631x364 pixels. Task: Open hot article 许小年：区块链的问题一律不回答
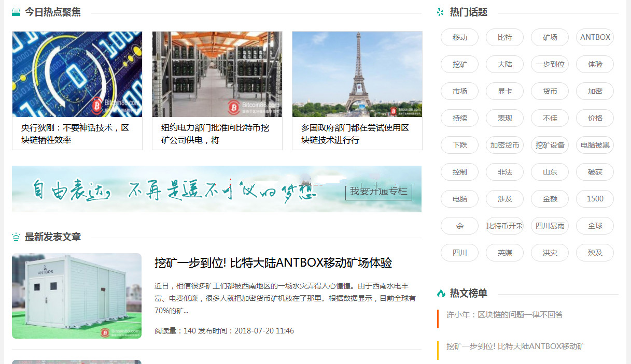[504, 314]
